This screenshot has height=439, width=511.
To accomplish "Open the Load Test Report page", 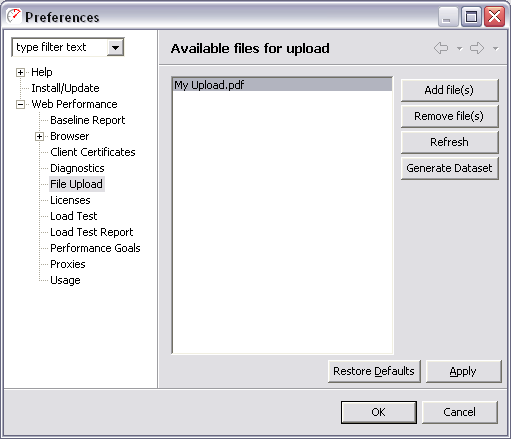I will click(92, 232).
